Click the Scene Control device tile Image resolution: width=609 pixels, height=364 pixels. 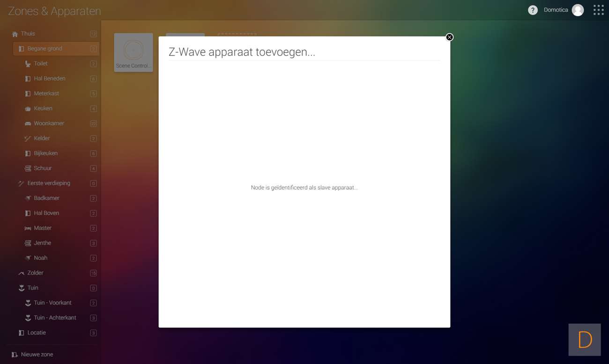134,52
